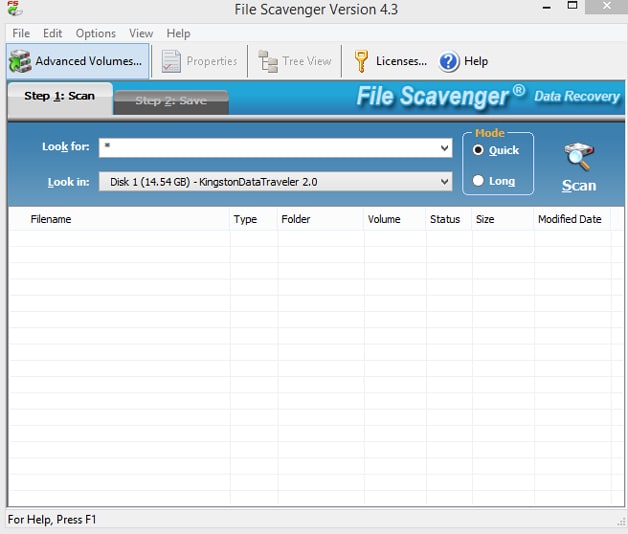Click the Help toolbar label

tap(476, 61)
